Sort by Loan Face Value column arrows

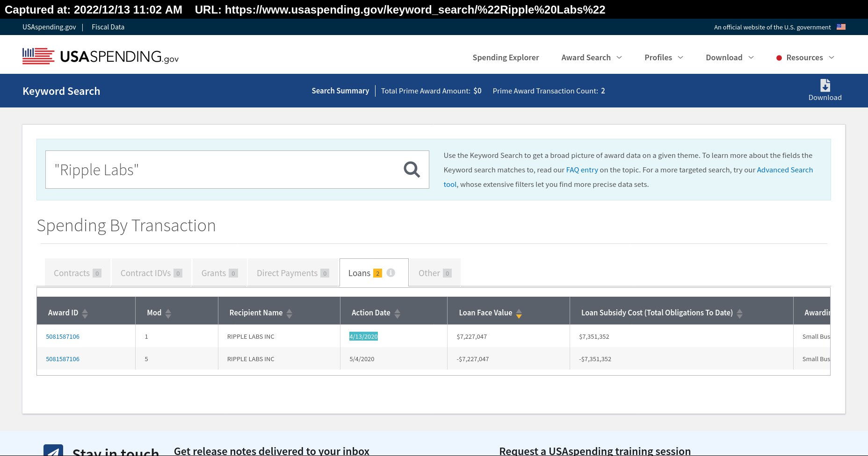[x=519, y=313]
